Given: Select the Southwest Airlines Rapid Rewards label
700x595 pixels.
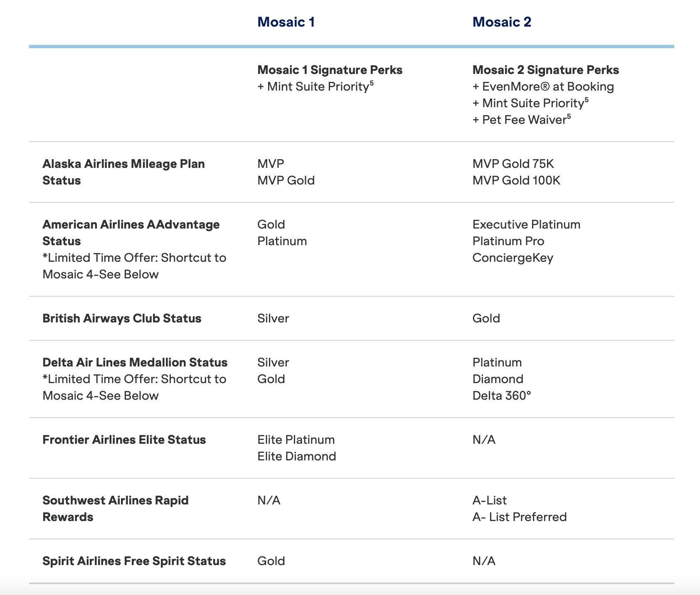Looking at the screenshot, I should [116, 509].
